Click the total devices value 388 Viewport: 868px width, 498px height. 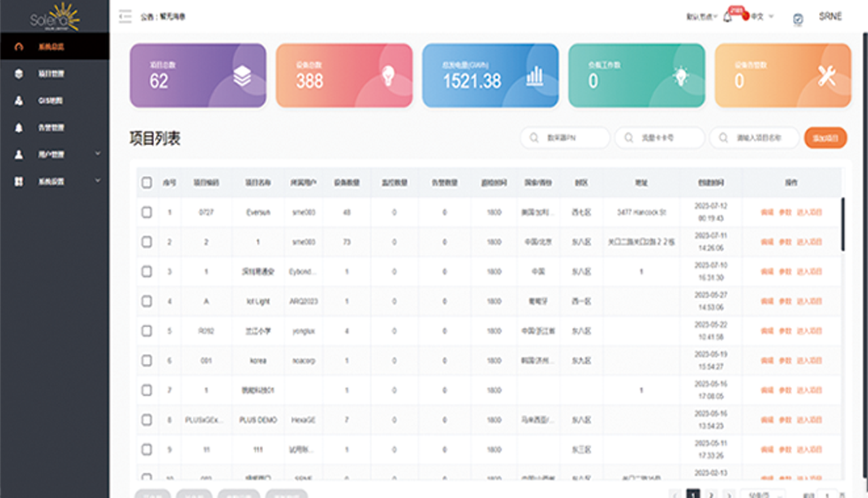309,81
